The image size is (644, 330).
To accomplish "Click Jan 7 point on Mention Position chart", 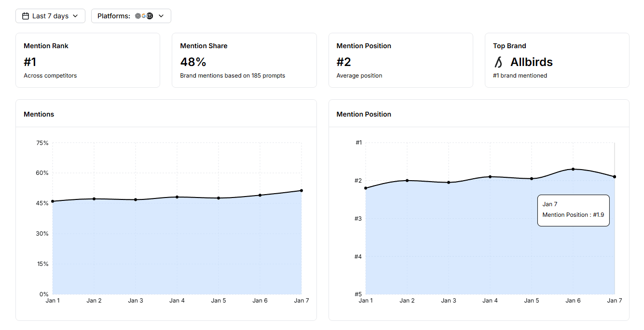I will (x=615, y=177).
